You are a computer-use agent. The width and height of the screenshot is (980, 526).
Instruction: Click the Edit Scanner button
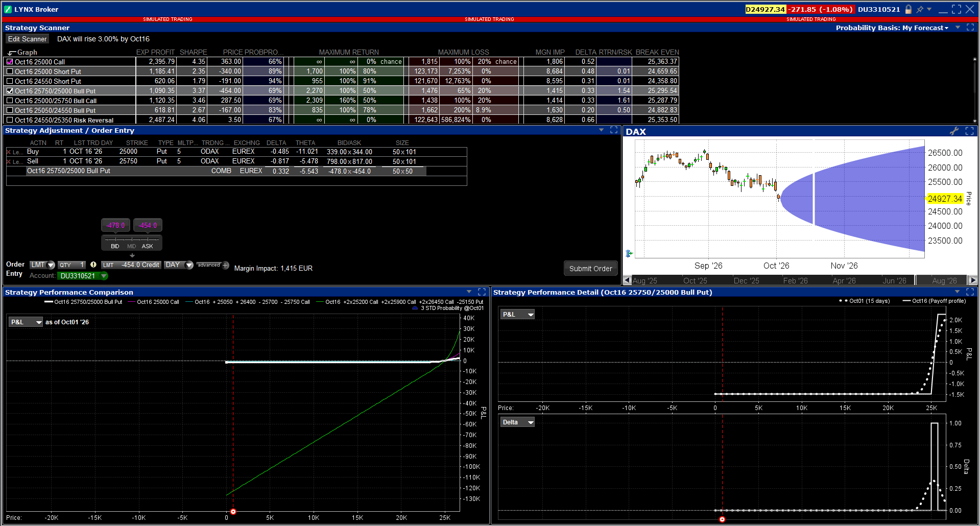coord(27,39)
